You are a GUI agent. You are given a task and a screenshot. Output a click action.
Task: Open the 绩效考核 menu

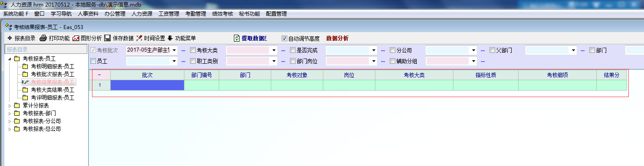pos(223,14)
